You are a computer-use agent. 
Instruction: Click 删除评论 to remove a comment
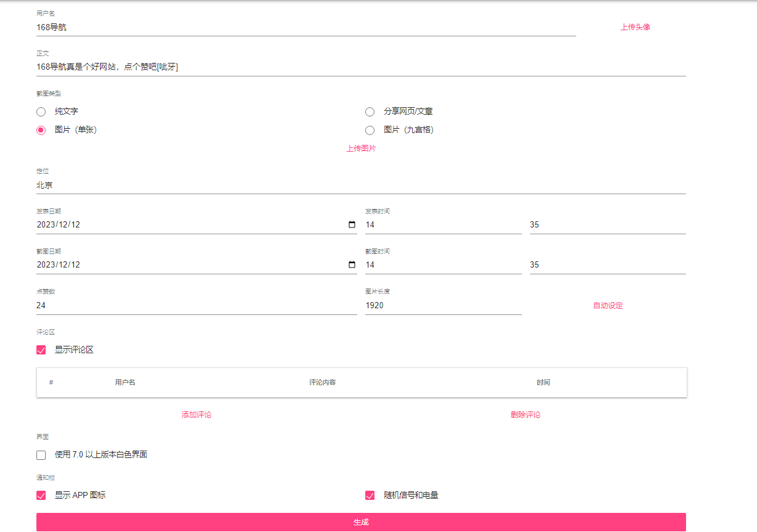tap(525, 415)
